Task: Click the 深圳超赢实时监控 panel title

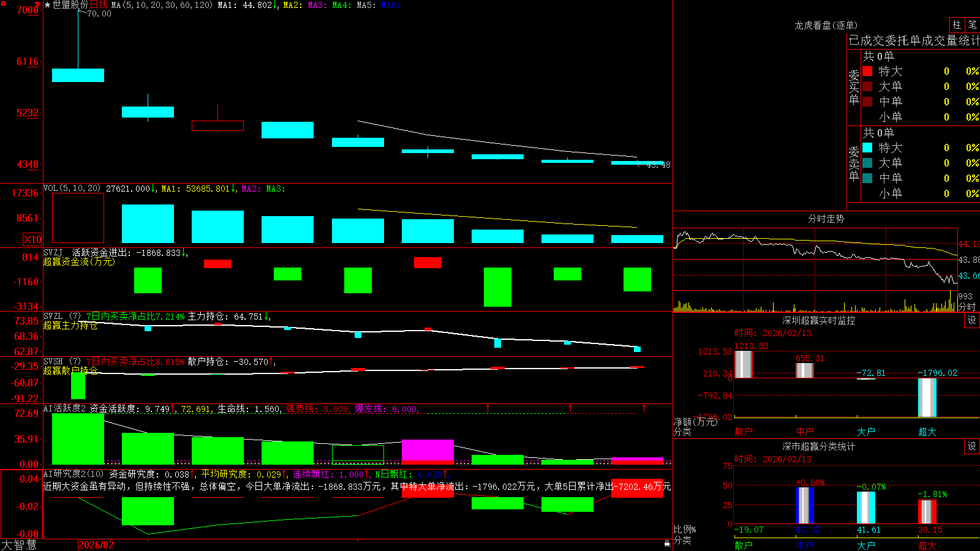Action: 818,320
